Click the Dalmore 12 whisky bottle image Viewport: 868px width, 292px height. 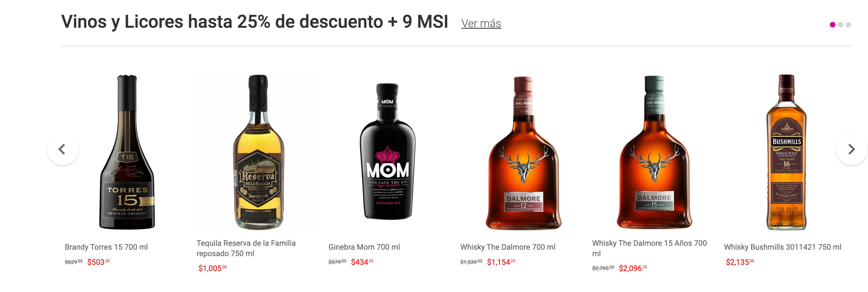pos(523,153)
